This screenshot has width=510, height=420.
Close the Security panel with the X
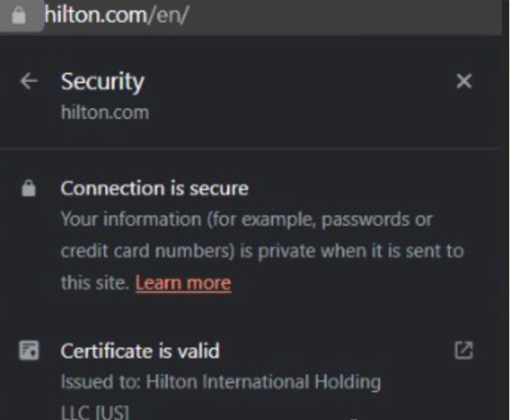pos(464,81)
